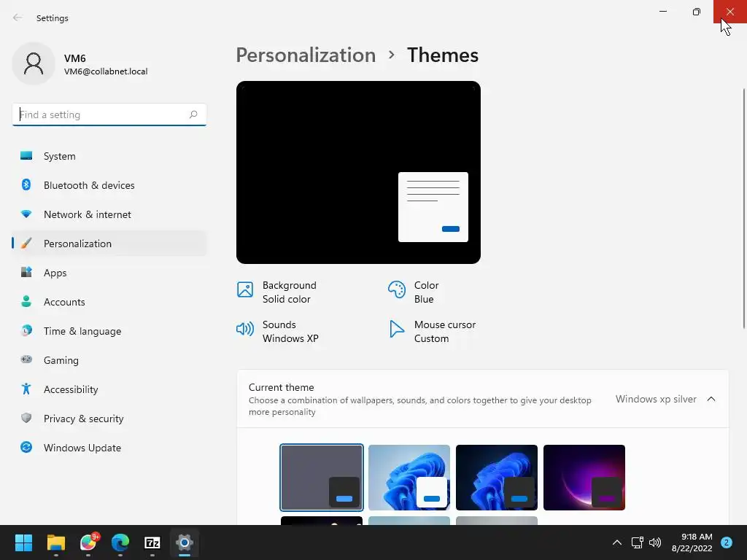
Task: Select Personalization in the sidebar
Action: pyautogui.click(x=109, y=244)
